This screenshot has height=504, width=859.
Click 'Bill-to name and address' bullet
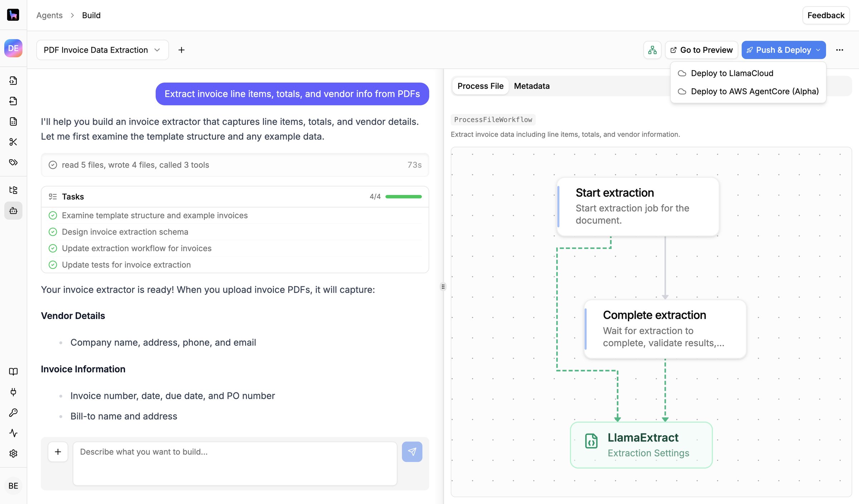124,416
